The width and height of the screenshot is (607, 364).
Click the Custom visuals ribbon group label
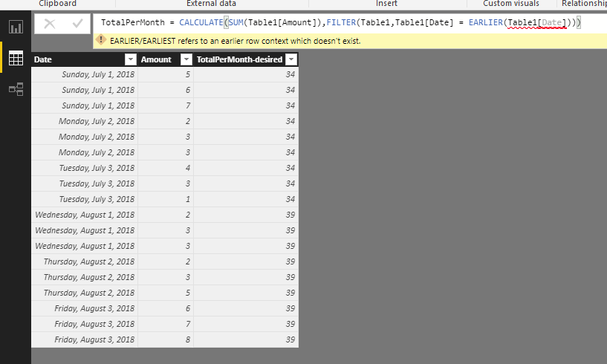(x=511, y=4)
